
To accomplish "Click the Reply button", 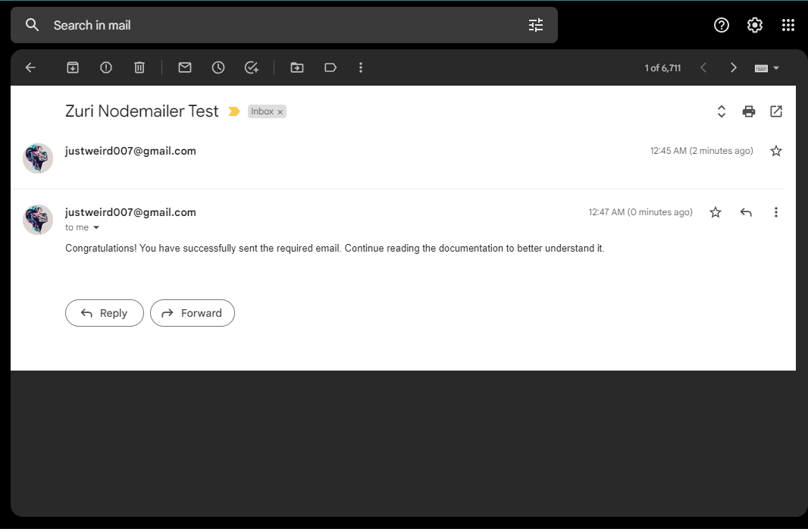I will [x=105, y=313].
